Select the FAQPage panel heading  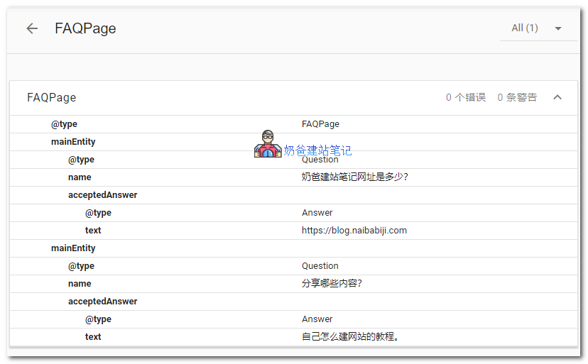point(52,97)
